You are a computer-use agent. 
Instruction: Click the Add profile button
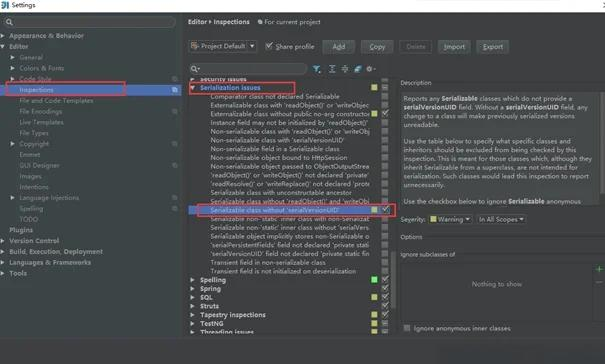[x=339, y=47]
